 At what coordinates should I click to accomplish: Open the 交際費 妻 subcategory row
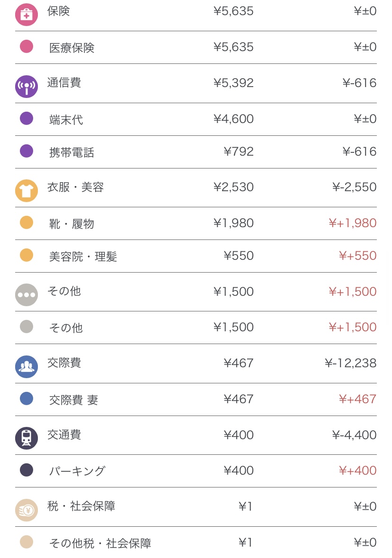[x=73, y=400]
